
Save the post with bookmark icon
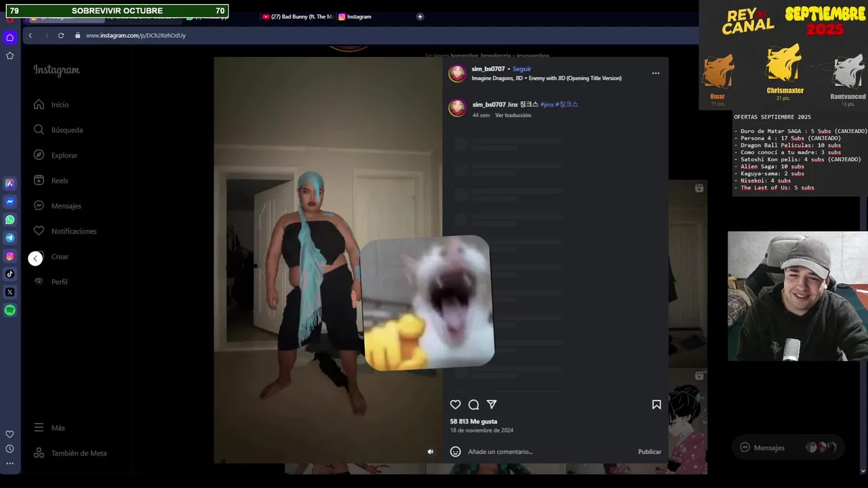[656, 405]
